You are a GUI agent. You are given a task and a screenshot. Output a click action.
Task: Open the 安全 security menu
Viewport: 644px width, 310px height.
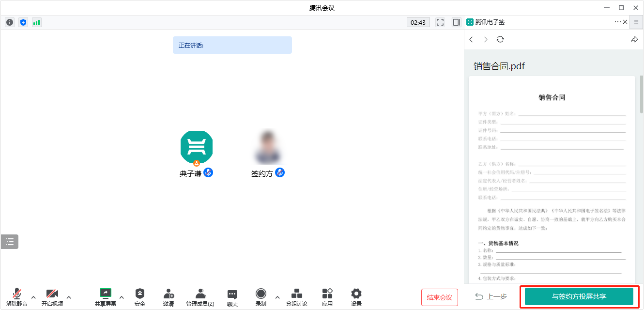pos(140,297)
